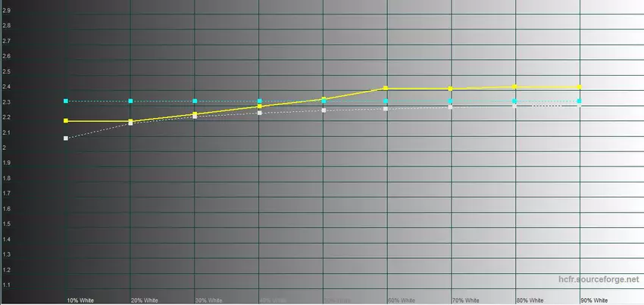The width and height of the screenshot is (644, 305).
Task: Click the white data point at 10% White
Action: click(x=67, y=138)
